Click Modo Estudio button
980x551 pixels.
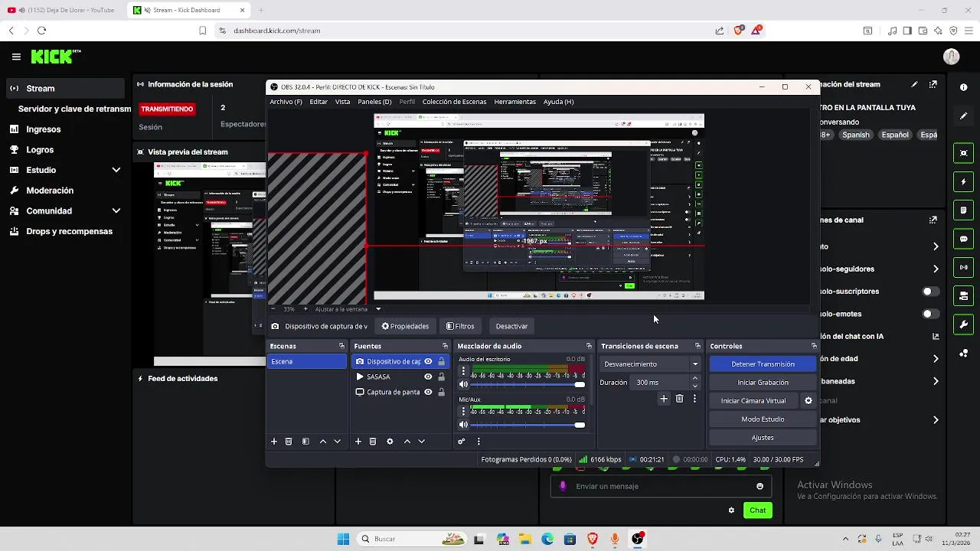point(763,419)
